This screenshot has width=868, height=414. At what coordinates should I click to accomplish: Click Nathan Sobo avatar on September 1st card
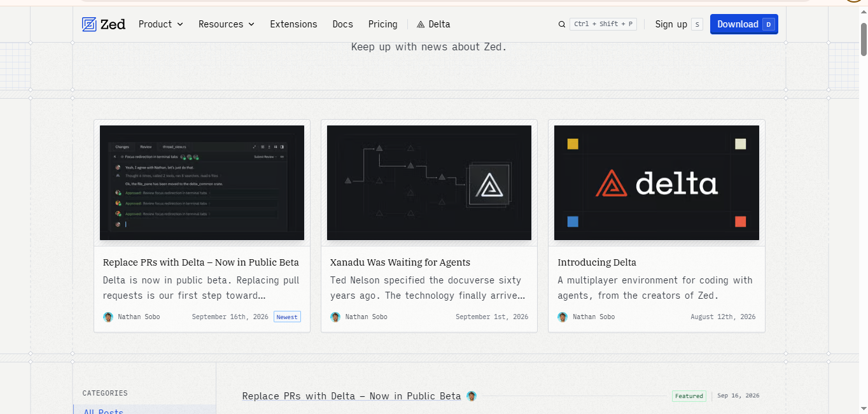pos(335,317)
